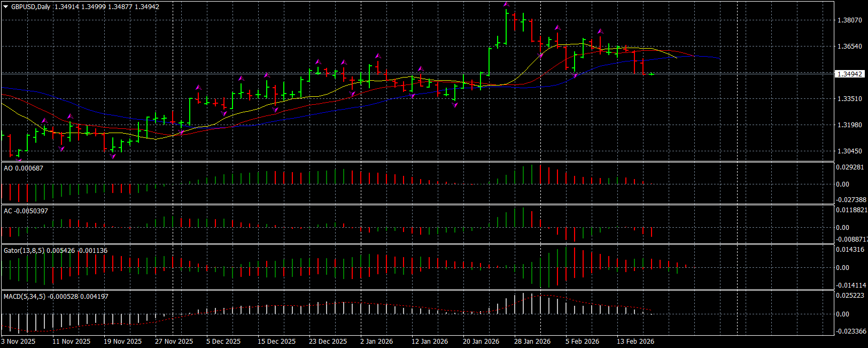Select the up fractal arrow above the highest candle
The height and width of the screenshot is (348, 868).
coord(506,4)
